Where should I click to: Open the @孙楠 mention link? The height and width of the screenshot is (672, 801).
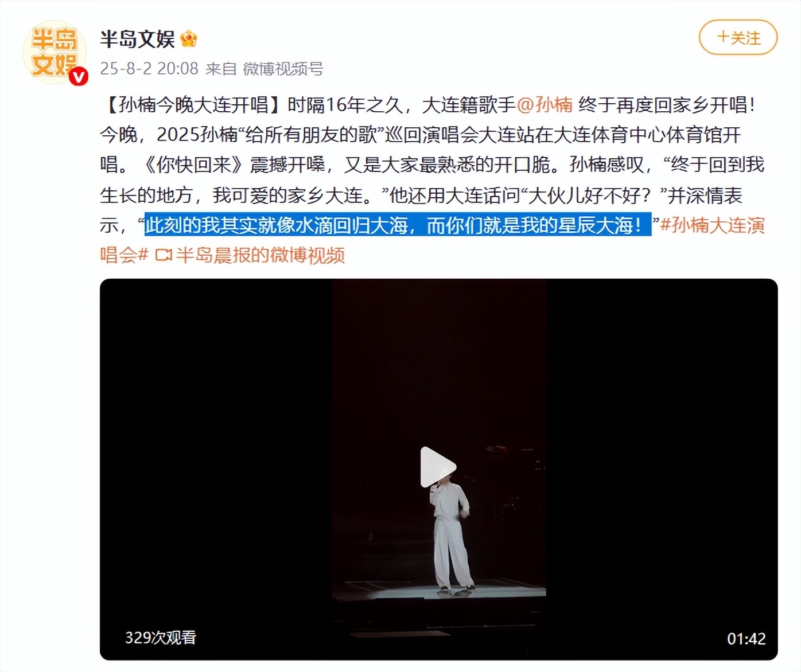click(545, 104)
